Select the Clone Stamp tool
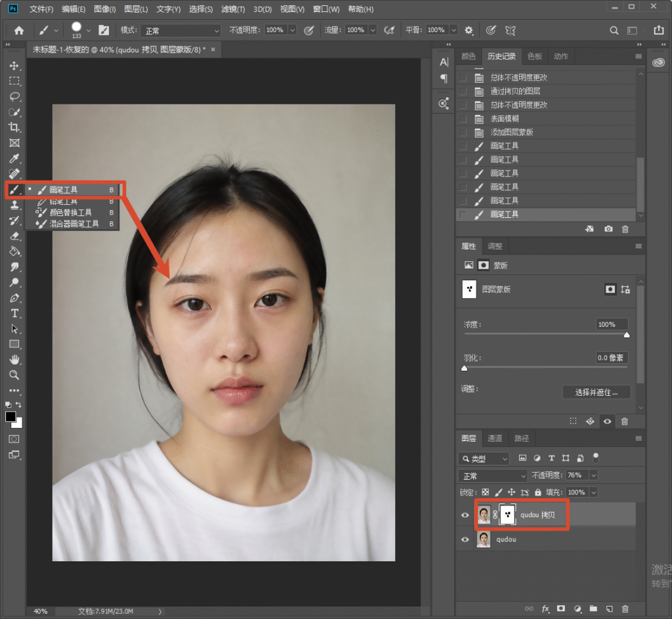The image size is (672, 619). pyautogui.click(x=14, y=205)
